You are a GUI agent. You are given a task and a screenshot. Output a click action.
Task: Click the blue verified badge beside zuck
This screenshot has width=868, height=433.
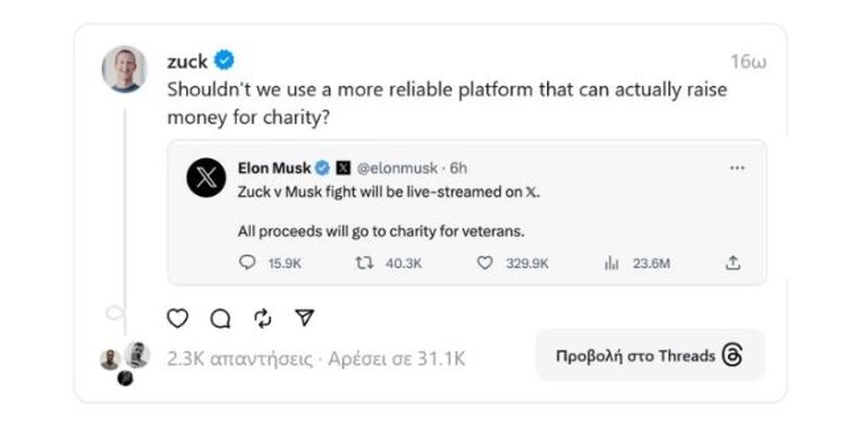coord(224,60)
